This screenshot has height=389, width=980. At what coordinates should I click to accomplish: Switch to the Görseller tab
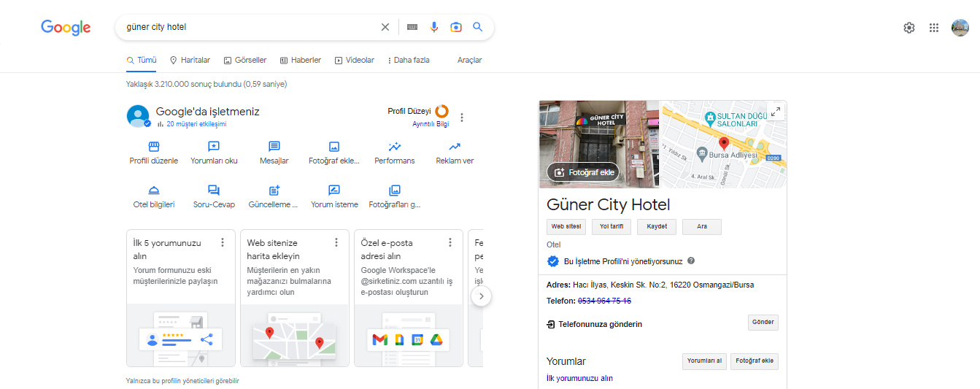pos(245,60)
